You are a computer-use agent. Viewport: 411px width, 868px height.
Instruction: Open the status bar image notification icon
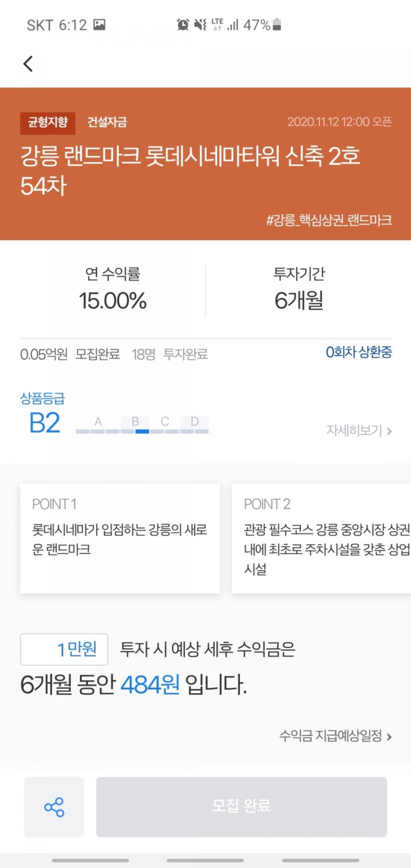[99, 24]
